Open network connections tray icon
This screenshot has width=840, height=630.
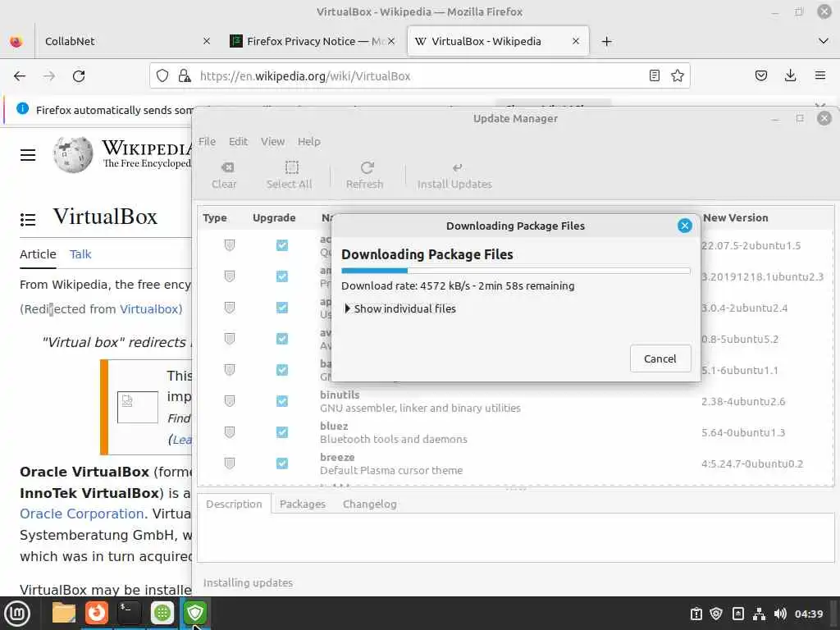[759, 614]
